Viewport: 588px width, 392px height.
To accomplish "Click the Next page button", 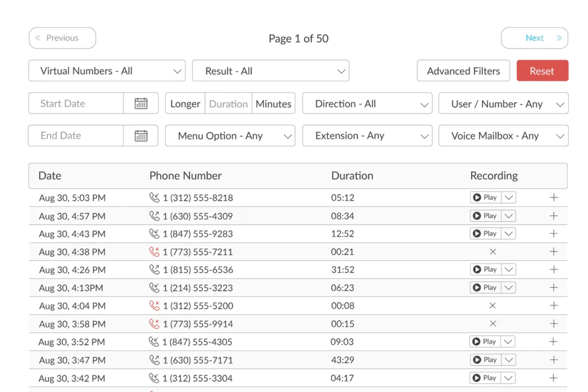I will (x=534, y=38).
